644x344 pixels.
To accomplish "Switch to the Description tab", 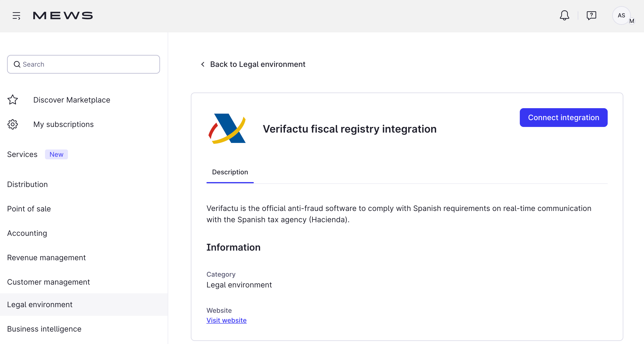I will click(x=230, y=172).
